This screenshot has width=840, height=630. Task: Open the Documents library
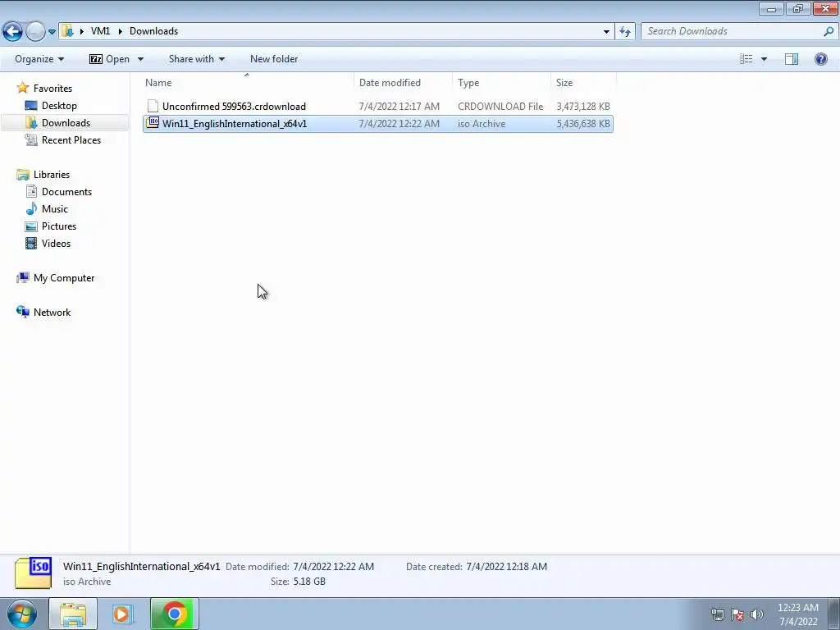pyautogui.click(x=66, y=192)
